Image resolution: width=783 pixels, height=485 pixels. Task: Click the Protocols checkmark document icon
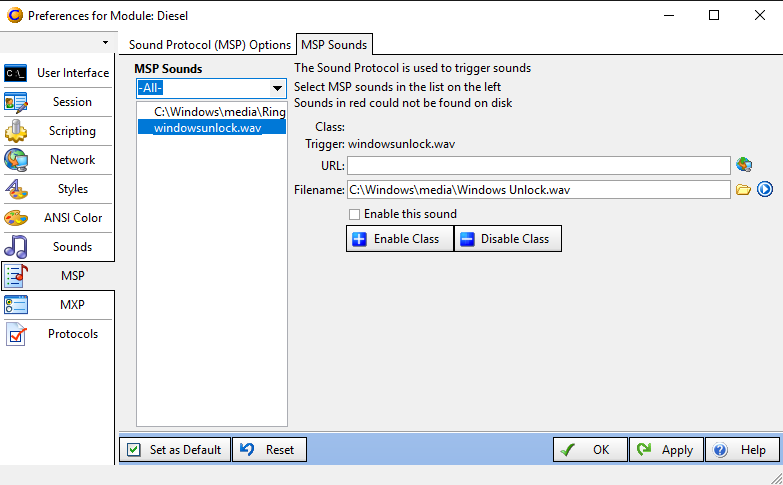click(15, 334)
